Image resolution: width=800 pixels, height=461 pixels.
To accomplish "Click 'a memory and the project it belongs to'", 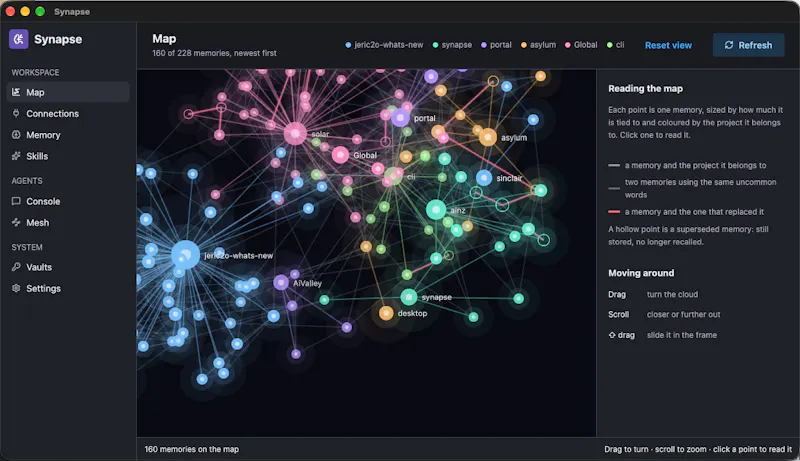I will click(695, 165).
